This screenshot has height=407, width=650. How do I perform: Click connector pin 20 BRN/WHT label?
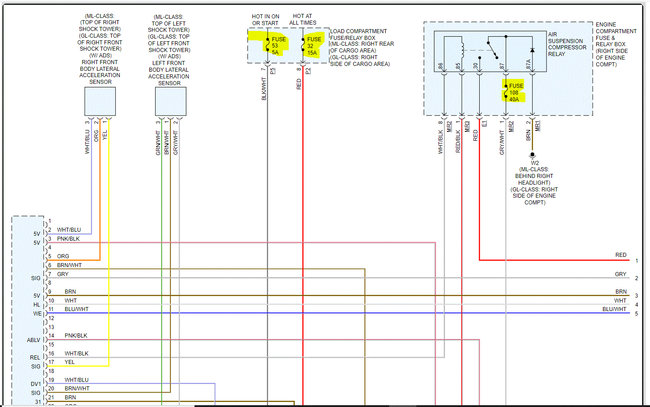point(77,389)
